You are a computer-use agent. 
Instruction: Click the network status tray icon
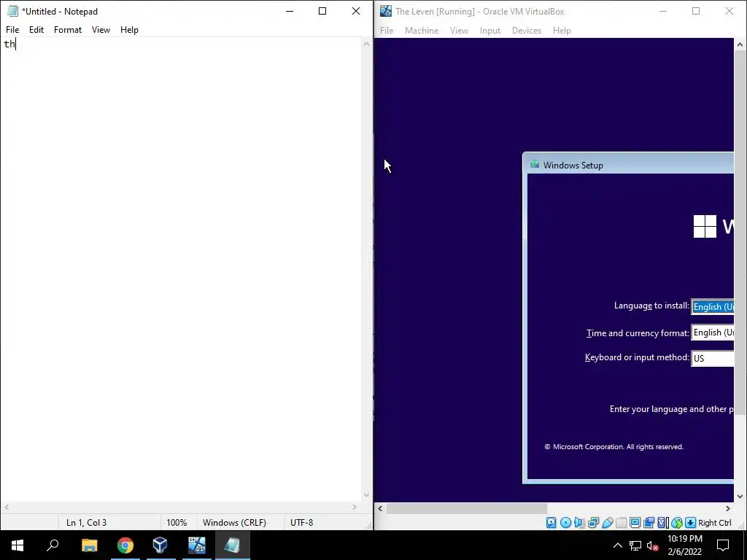click(x=635, y=545)
